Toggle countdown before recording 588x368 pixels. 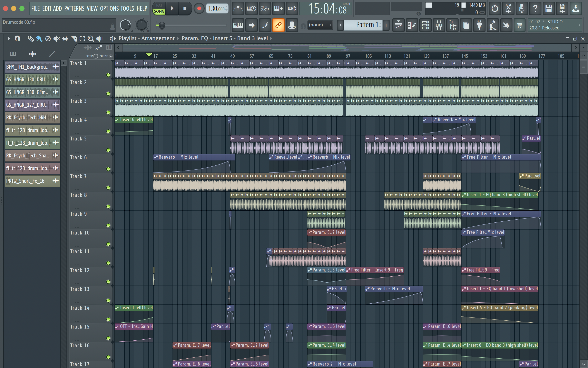[265, 9]
